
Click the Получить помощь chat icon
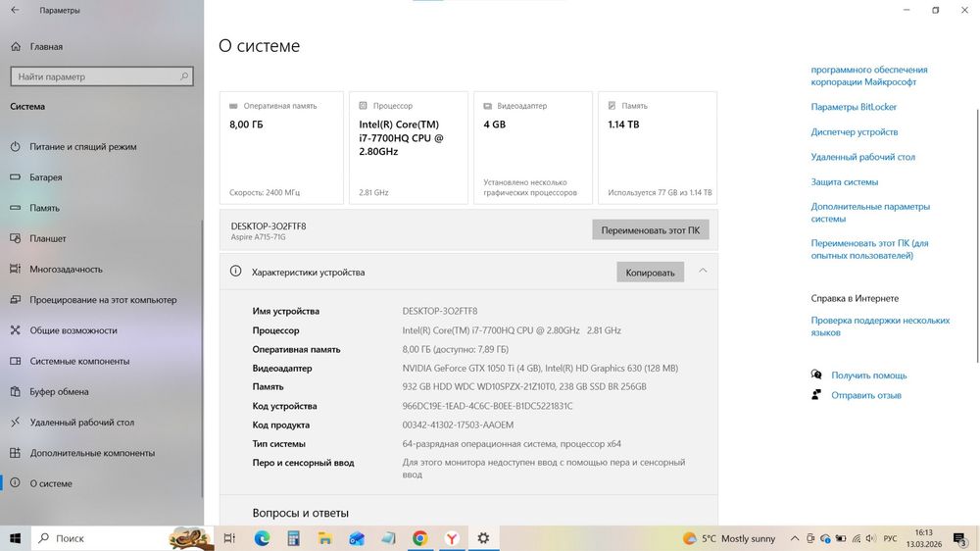point(816,375)
